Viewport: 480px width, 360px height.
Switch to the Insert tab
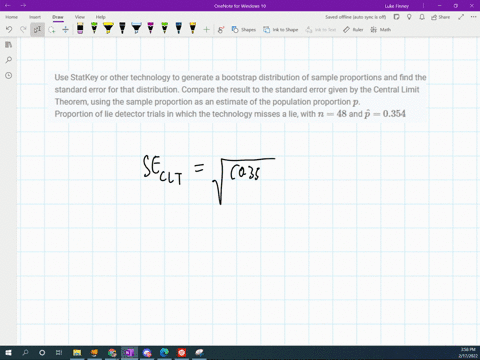[x=35, y=17]
